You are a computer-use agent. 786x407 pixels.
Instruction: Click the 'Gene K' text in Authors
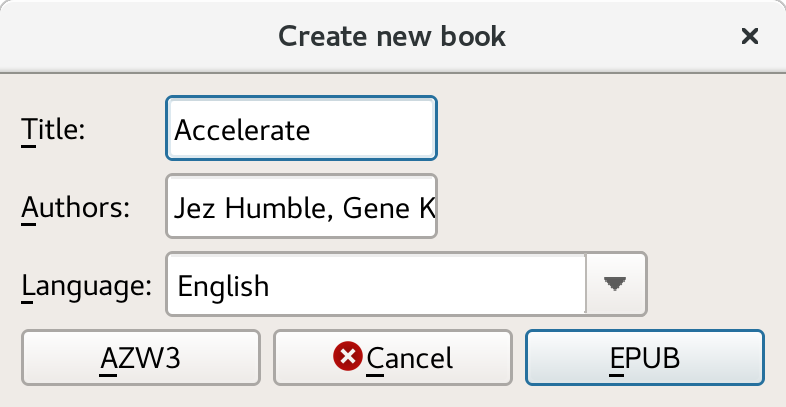point(392,208)
